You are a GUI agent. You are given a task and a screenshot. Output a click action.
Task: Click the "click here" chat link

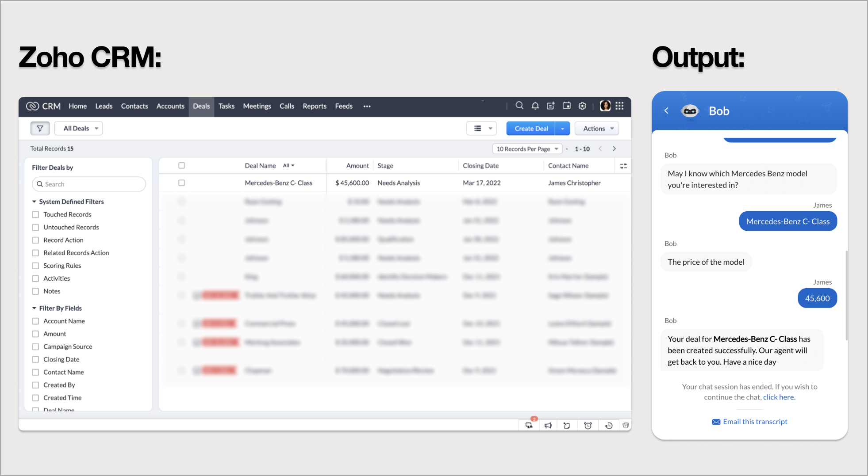coord(779,397)
